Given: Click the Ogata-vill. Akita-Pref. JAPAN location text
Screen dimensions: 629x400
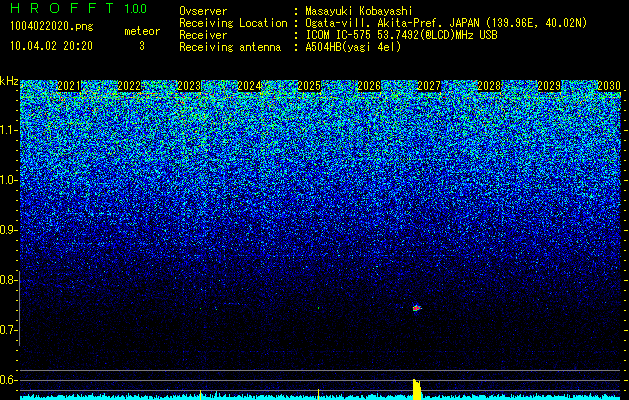Looking at the screenshot, I should click(446, 23).
